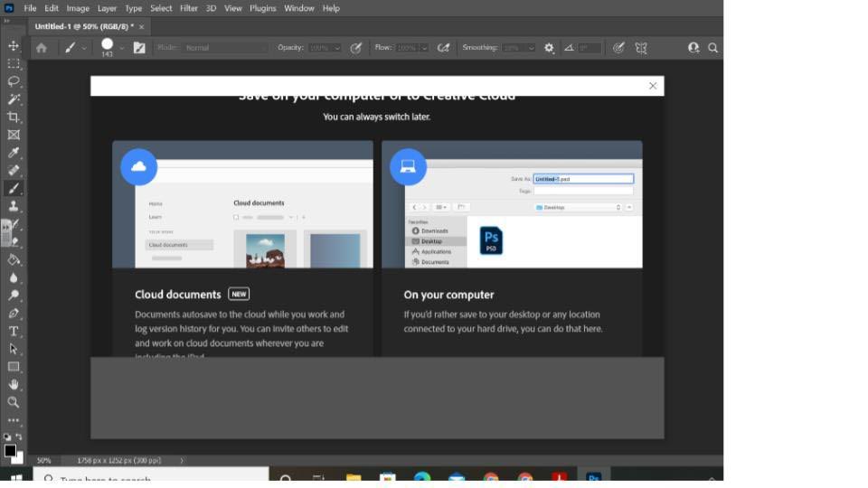Click the brush angle input field

[x=590, y=48]
